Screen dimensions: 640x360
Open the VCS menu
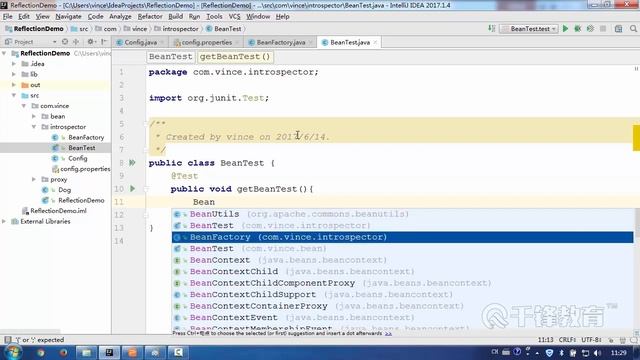[x=234, y=16]
